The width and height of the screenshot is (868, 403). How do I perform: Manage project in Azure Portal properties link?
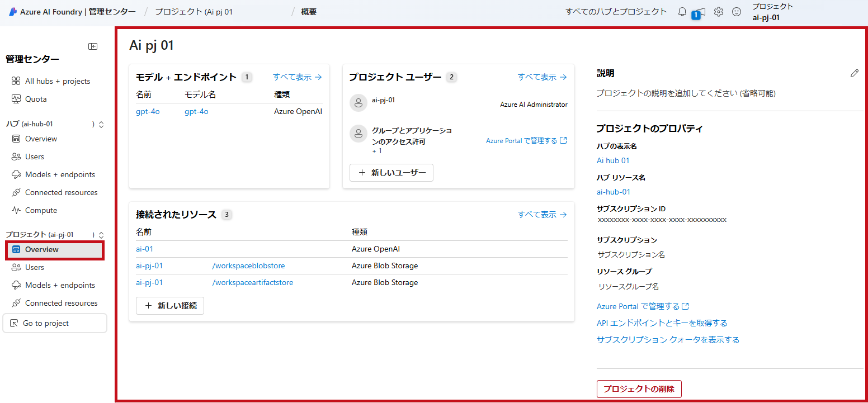(x=643, y=306)
